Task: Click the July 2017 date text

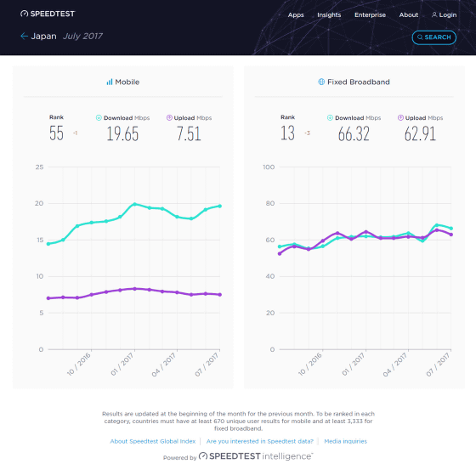Action: [82, 36]
